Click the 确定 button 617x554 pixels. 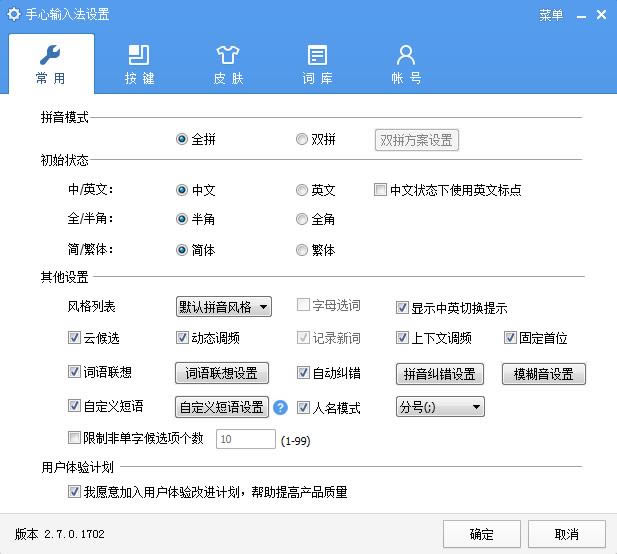(482, 534)
